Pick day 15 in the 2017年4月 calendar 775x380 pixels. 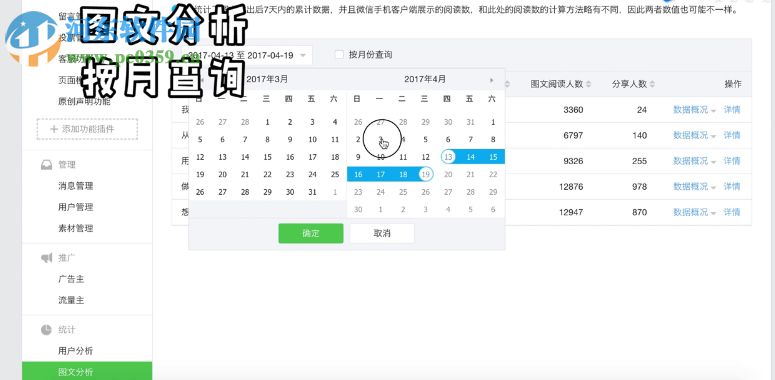[x=493, y=157]
